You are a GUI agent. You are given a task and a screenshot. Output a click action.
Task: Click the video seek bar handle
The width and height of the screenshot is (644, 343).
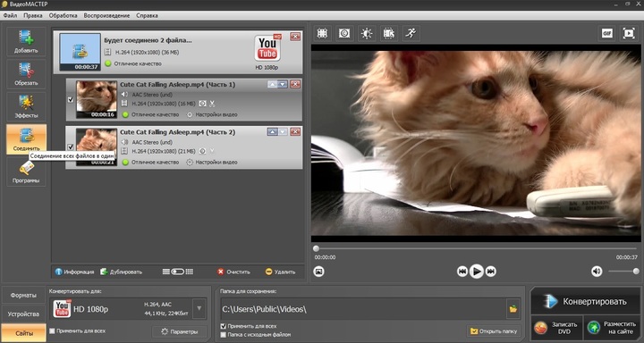tap(316, 248)
